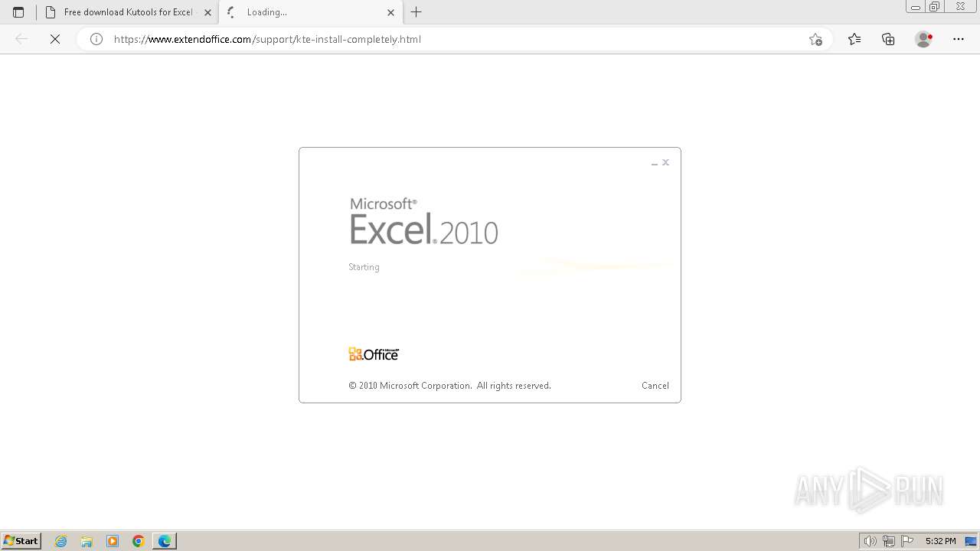Minimize the browser window
This screenshot has height=551, width=980.
click(x=915, y=7)
